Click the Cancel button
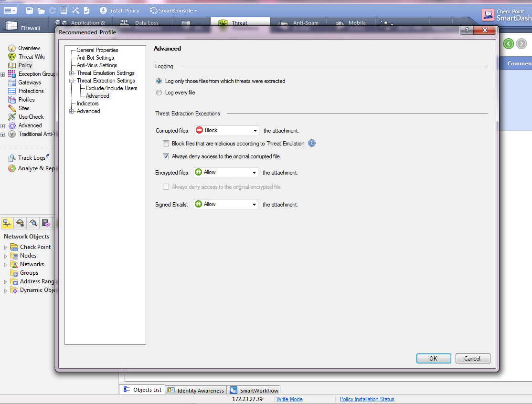This screenshot has height=404, width=532. [473, 359]
